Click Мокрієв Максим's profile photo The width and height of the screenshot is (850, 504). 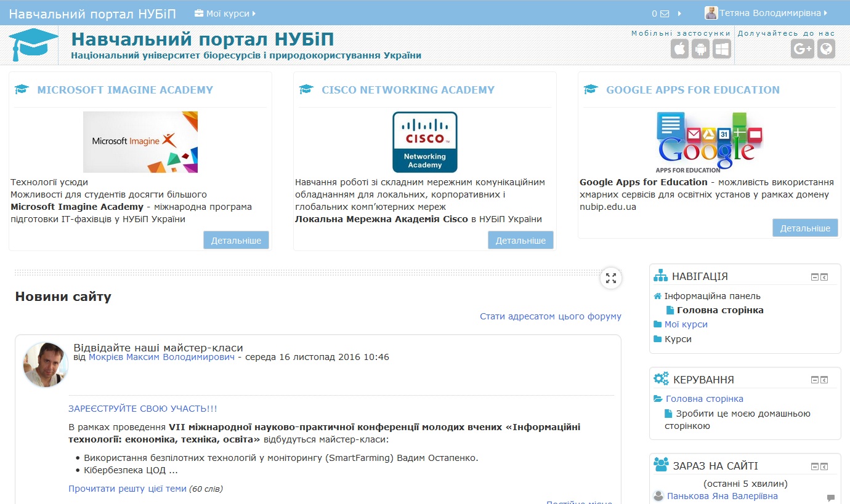click(x=46, y=365)
